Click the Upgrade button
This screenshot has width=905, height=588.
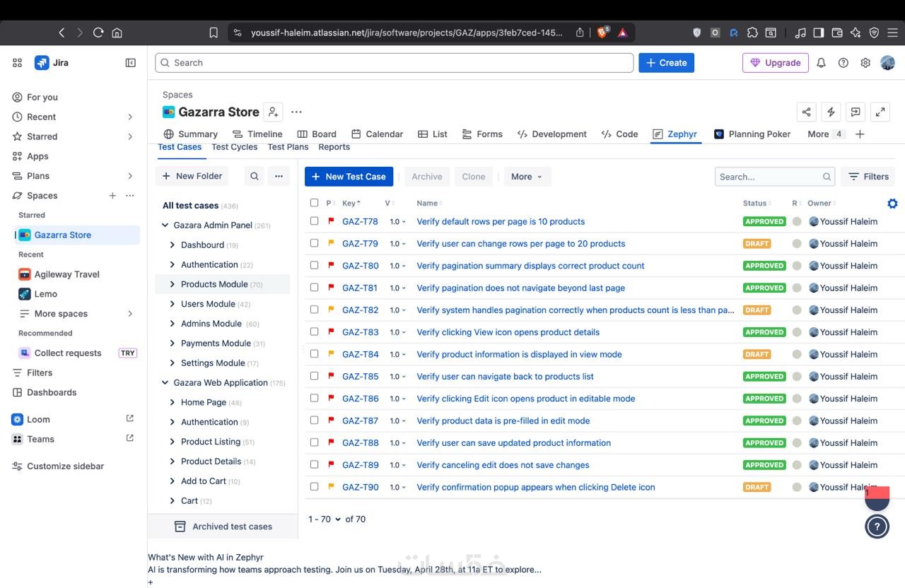[776, 63]
